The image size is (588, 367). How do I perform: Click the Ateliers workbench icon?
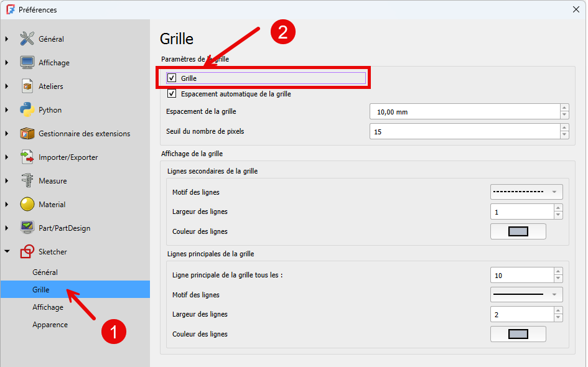(x=27, y=86)
